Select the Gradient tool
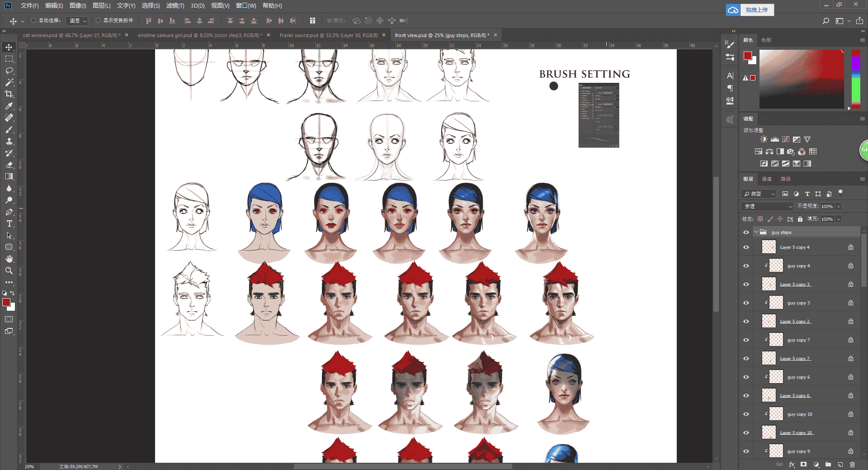 coord(9,176)
